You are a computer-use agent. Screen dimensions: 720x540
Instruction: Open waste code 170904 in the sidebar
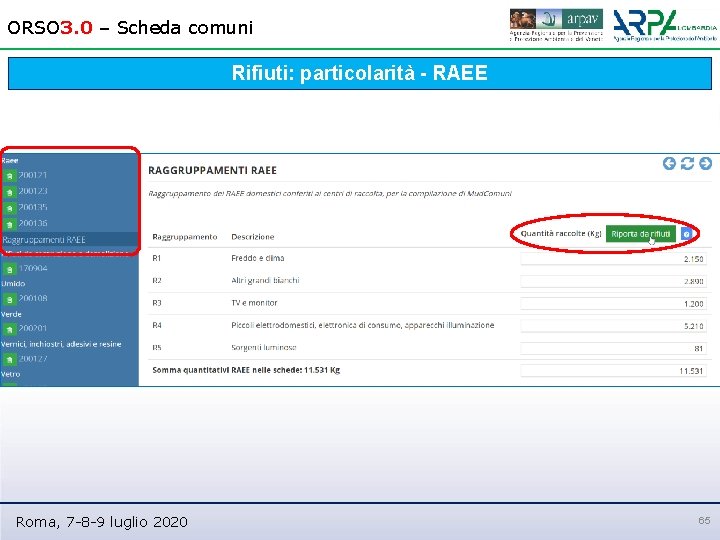point(33,268)
